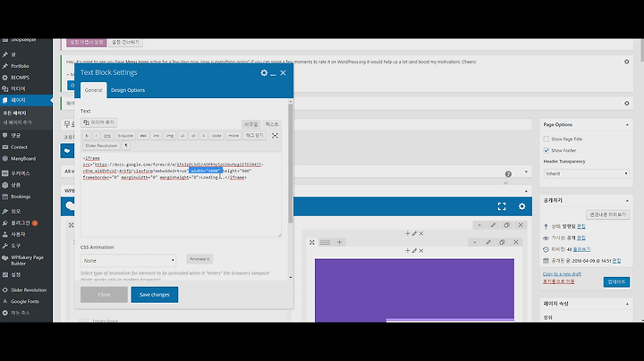
Task: Toggle WPBakery fullscreen mode icon
Action: (x=502, y=206)
